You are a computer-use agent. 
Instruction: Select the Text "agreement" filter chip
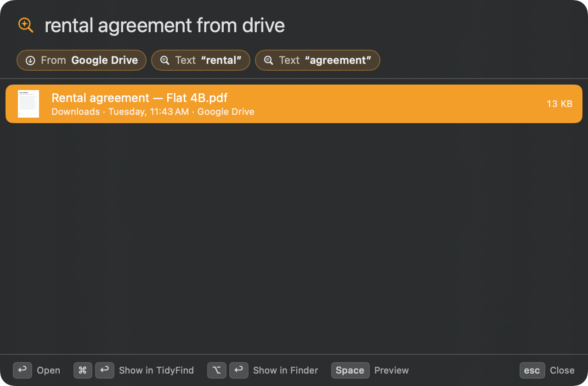(x=317, y=60)
